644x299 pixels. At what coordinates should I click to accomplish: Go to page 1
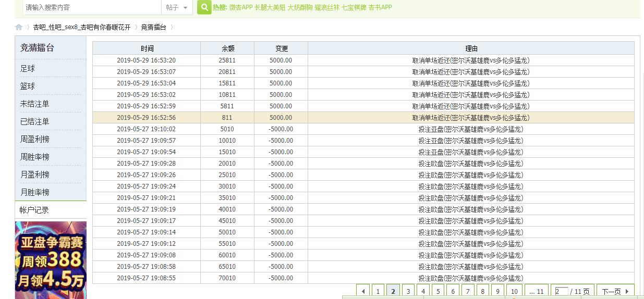(x=378, y=291)
